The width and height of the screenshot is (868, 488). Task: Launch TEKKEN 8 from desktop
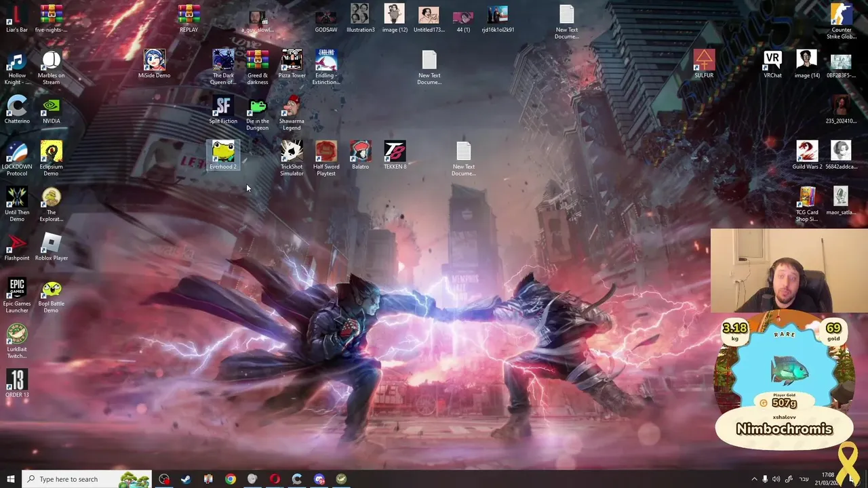395,156
